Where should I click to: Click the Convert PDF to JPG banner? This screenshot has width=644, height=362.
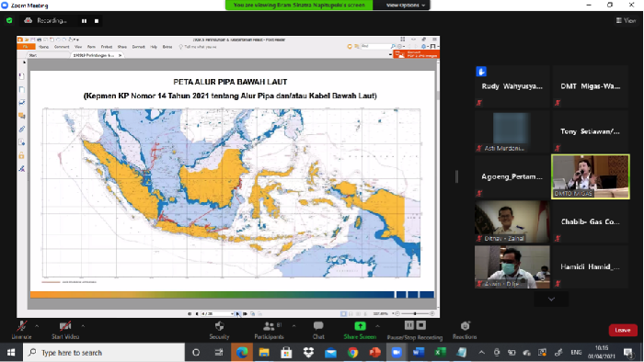click(417, 54)
